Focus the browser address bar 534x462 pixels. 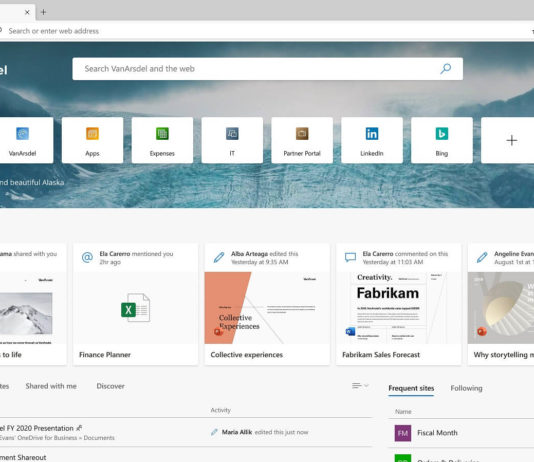click(x=266, y=31)
